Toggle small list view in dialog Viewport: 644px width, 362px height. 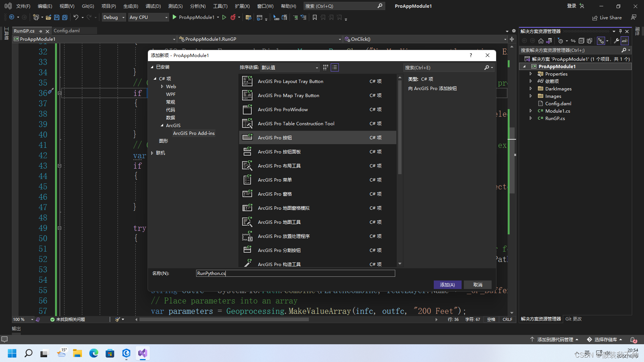point(334,67)
